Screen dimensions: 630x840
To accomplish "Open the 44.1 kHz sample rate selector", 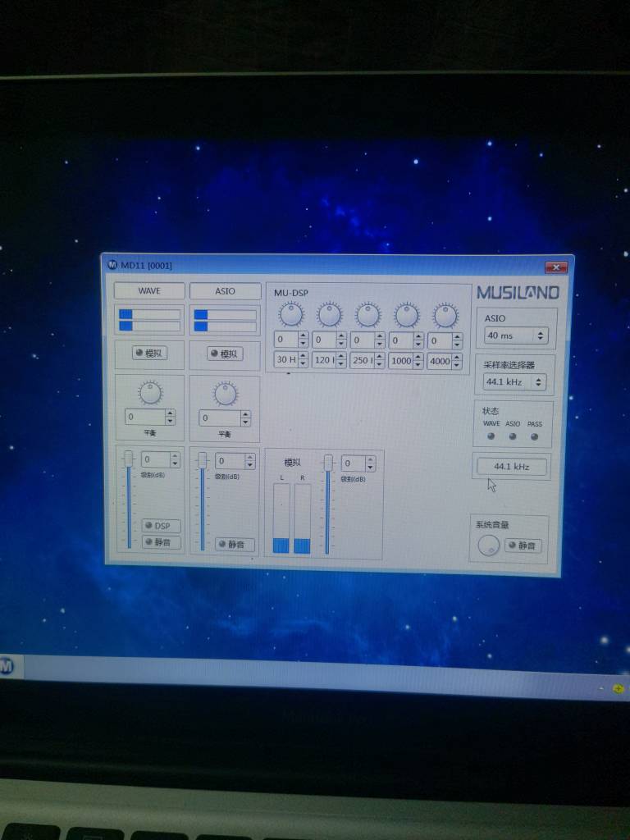I will click(515, 382).
